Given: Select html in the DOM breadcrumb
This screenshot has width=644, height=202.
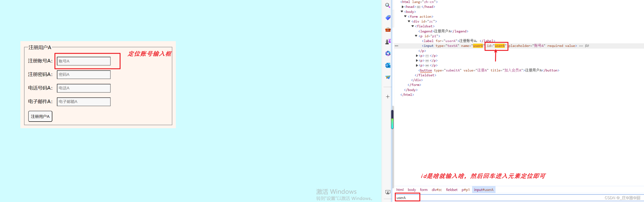Looking at the screenshot, I should 400,190.
